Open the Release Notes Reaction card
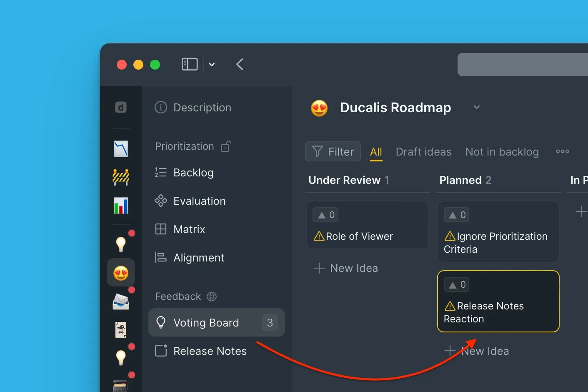Image resolution: width=588 pixels, height=392 pixels. [x=498, y=312]
